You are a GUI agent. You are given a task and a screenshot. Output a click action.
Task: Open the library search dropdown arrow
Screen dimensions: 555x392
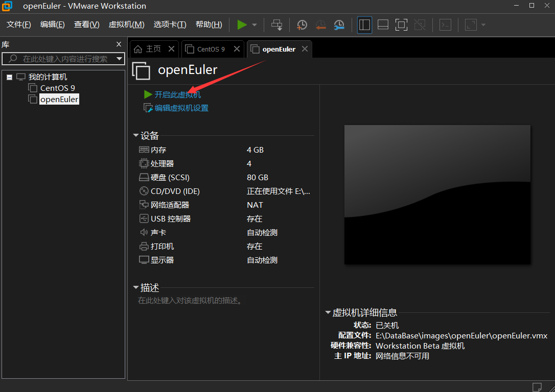(x=120, y=59)
